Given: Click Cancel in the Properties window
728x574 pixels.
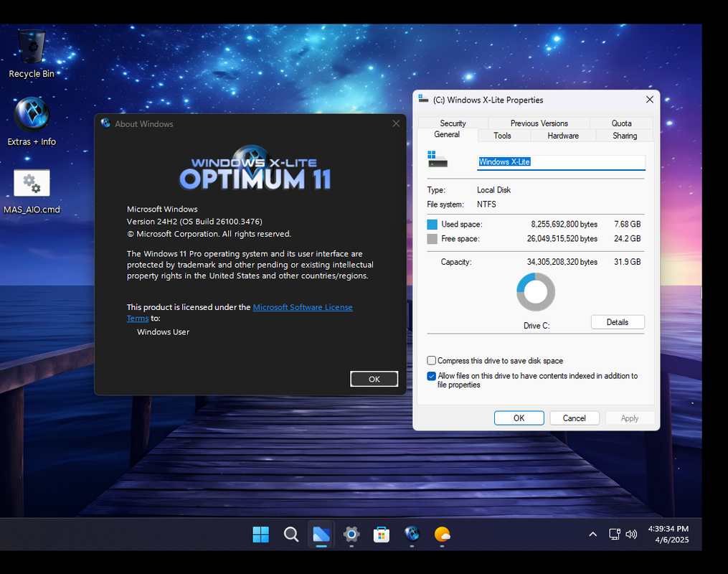Looking at the screenshot, I should [575, 418].
